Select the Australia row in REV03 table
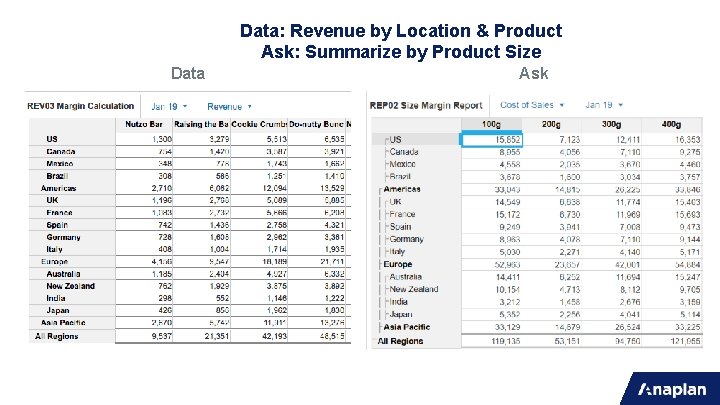Screen dimensions: 720x405 [63, 274]
